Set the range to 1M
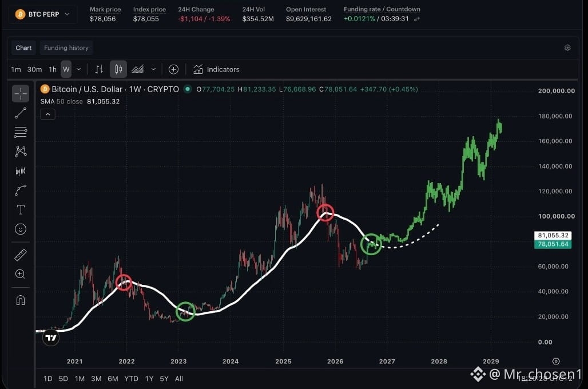The height and width of the screenshot is (389, 588). 80,379
